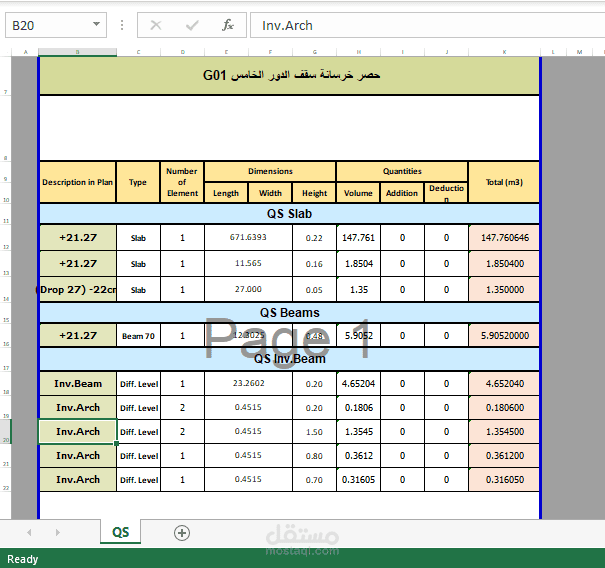Click the QS Inv.Beam section row

click(x=289, y=359)
